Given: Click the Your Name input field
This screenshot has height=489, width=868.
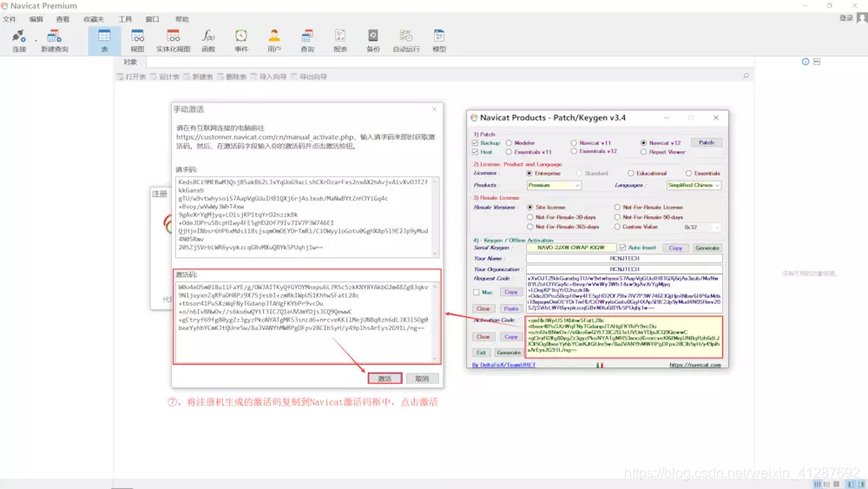Looking at the screenshot, I should click(624, 258).
